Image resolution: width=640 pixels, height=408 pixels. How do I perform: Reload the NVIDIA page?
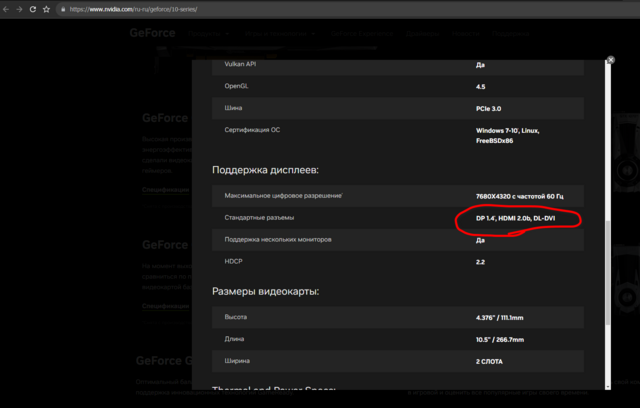pyautogui.click(x=33, y=9)
